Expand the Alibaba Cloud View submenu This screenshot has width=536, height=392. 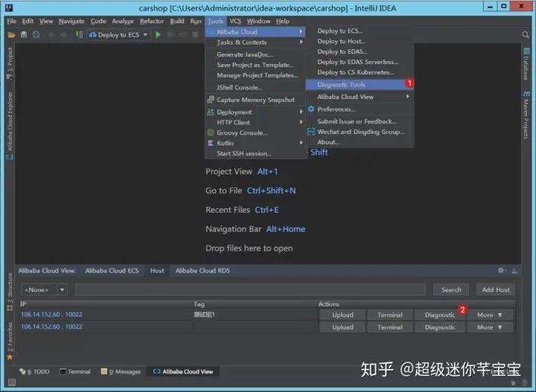tap(360, 97)
